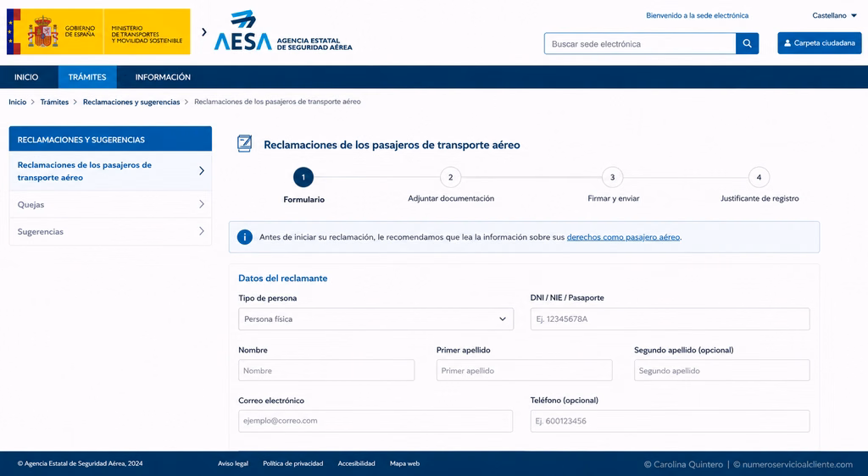The width and height of the screenshot is (868, 476).
Task: Click the blue info icon in notice
Action: pyautogui.click(x=245, y=237)
